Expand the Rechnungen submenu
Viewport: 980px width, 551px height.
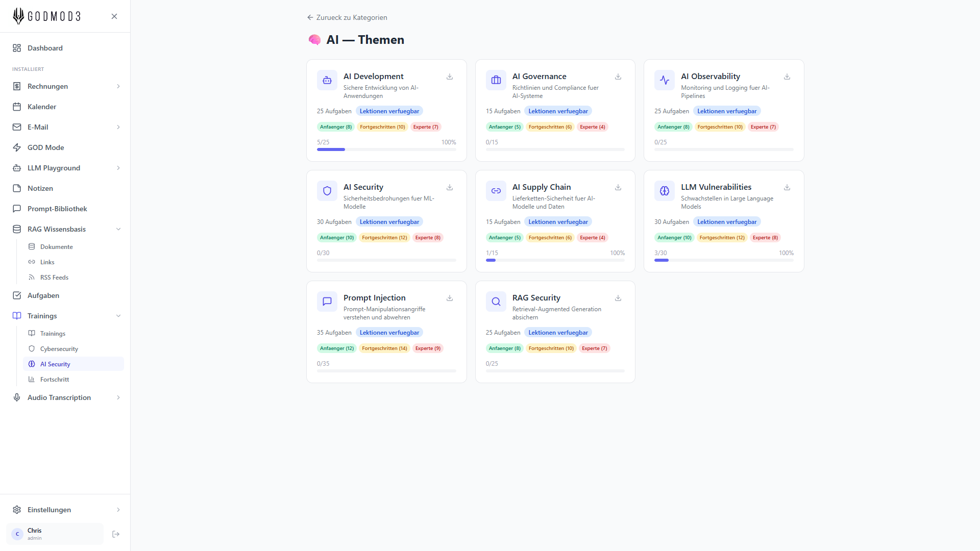[x=118, y=86]
